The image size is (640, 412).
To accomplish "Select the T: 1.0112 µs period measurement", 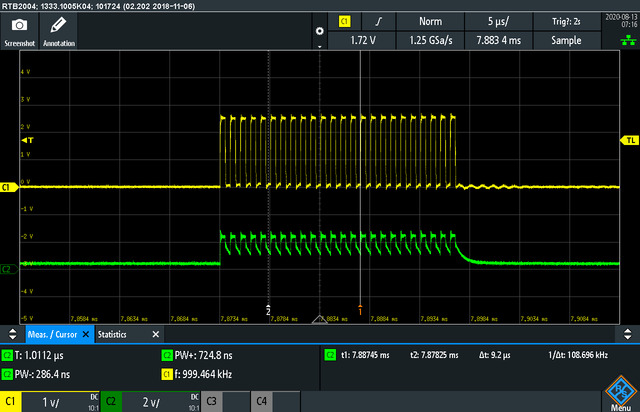I will pyautogui.click(x=39, y=355).
